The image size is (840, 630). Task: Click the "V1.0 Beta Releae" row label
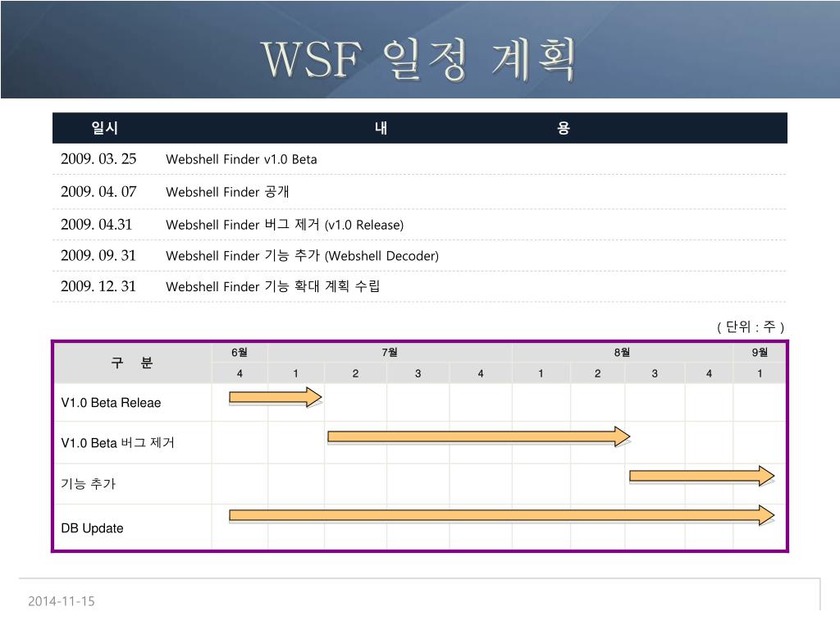[x=111, y=403]
